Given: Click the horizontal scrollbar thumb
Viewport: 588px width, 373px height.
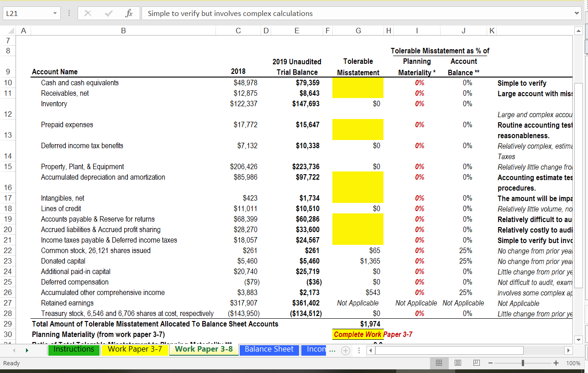Looking at the screenshot, I should (449, 351).
